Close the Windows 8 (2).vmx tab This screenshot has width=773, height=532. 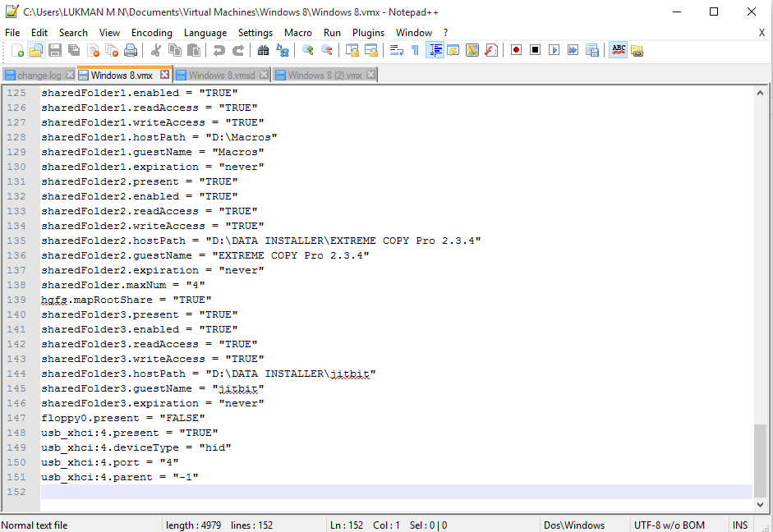pos(370,73)
